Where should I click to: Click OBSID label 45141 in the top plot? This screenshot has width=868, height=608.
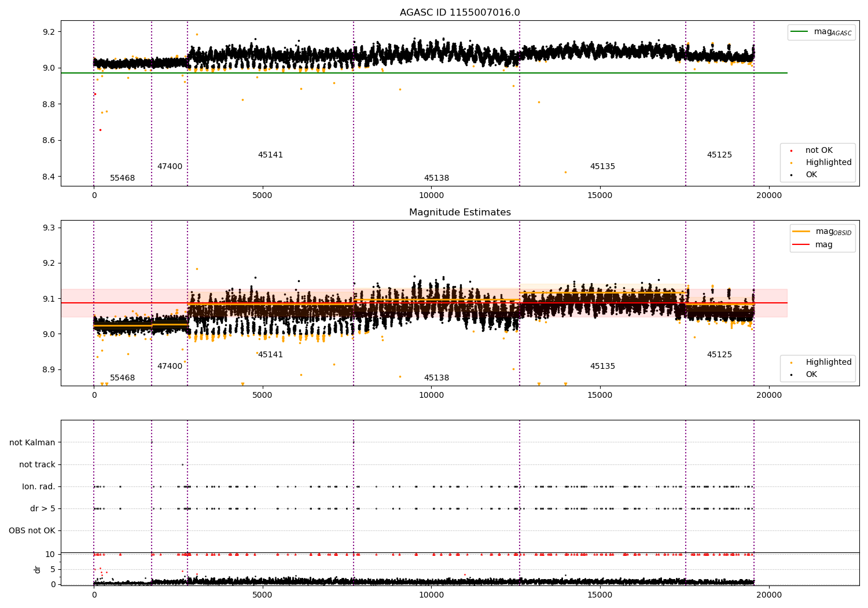tap(270, 155)
